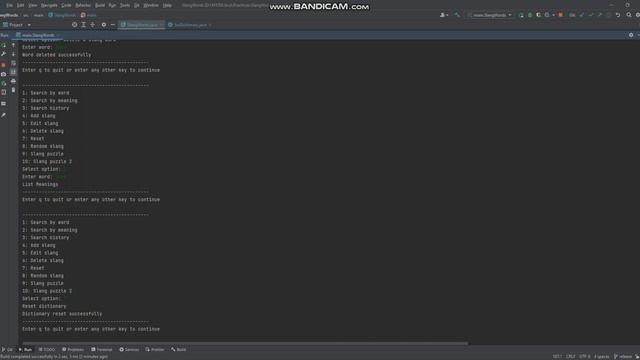The width and height of the screenshot is (640, 360).
Task: Open the Terminal tool window
Action: pyautogui.click(x=102, y=350)
